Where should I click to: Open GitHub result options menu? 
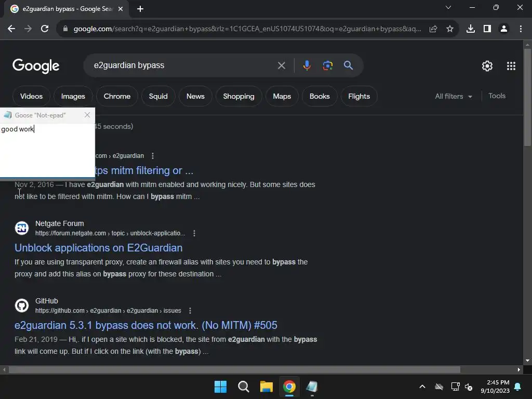pyautogui.click(x=190, y=311)
